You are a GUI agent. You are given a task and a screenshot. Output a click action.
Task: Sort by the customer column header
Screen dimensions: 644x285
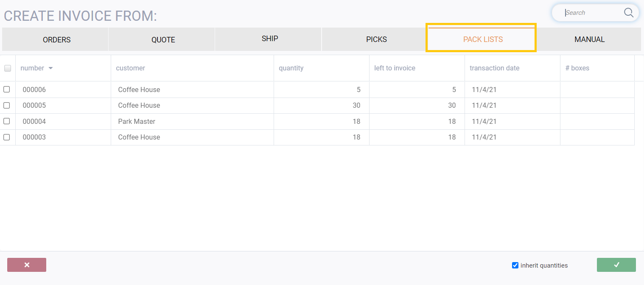click(x=131, y=68)
